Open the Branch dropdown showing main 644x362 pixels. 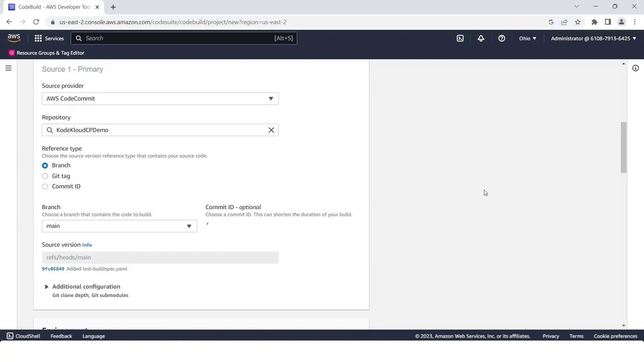tap(119, 226)
